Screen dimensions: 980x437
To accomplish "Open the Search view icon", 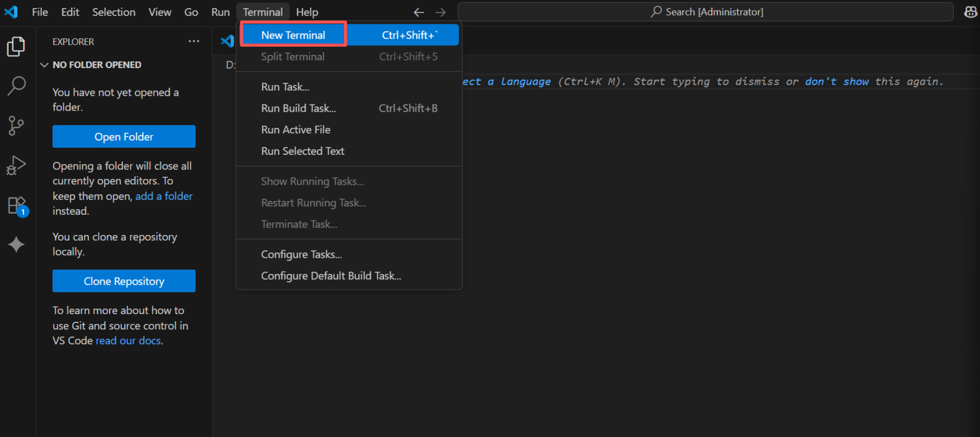I will pos(16,86).
